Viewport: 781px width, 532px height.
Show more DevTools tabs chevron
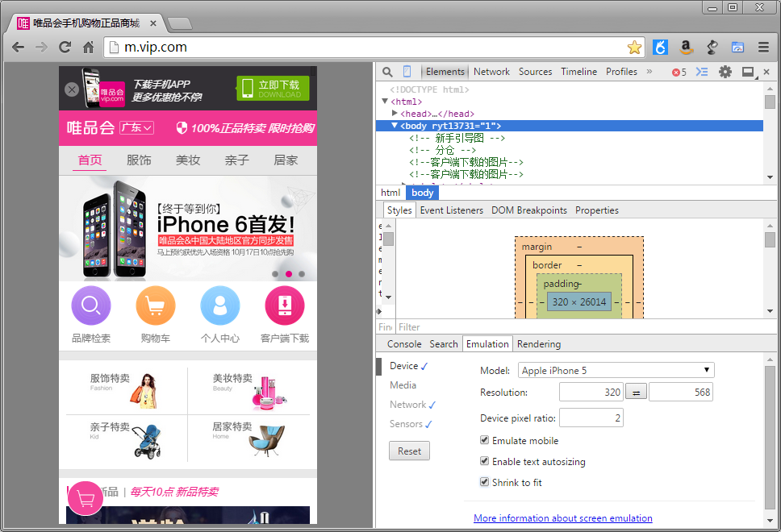(x=649, y=72)
